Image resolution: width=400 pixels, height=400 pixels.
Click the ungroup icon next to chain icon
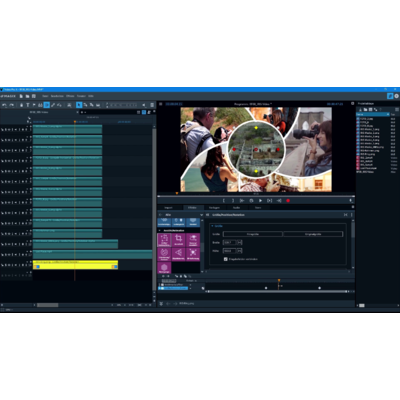pyautogui.click(x=59, y=105)
